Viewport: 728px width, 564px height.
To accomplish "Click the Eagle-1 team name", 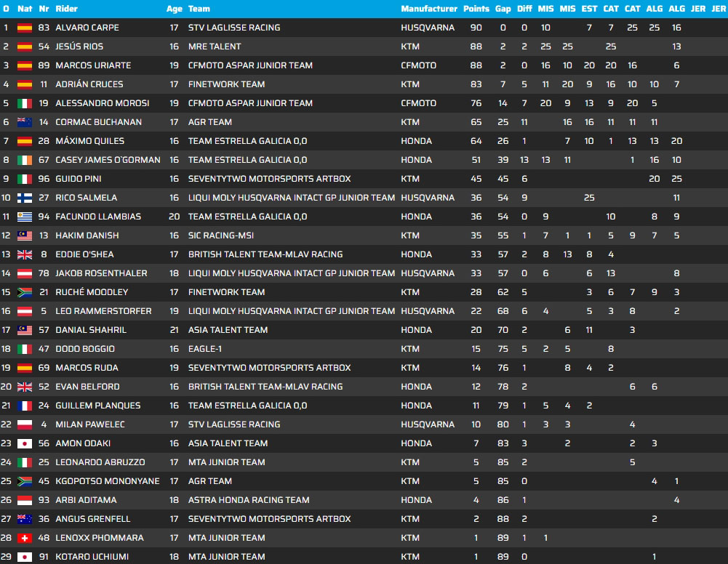I will pyautogui.click(x=207, y=349).
